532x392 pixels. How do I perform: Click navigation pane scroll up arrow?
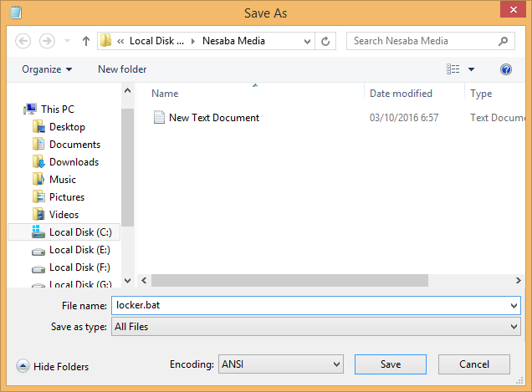128,90
